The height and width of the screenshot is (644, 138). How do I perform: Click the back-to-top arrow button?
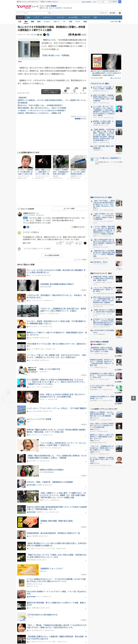[133, 398]
